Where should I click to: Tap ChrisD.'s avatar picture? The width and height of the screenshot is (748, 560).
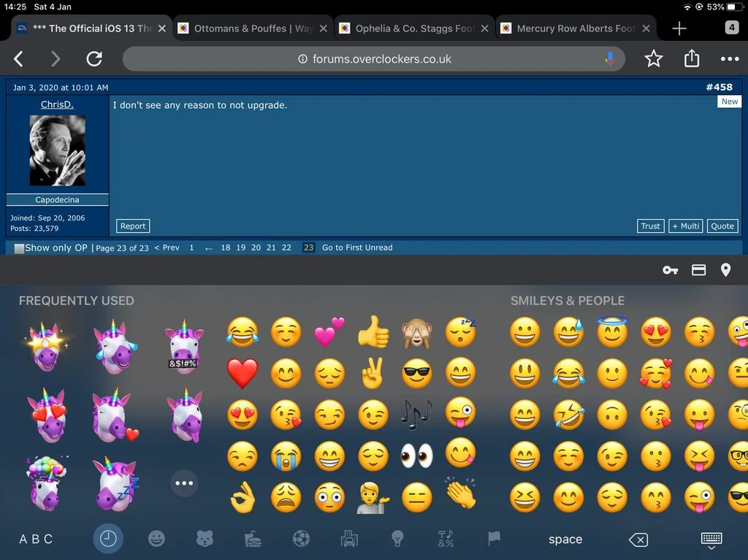(x=57, y=150)
